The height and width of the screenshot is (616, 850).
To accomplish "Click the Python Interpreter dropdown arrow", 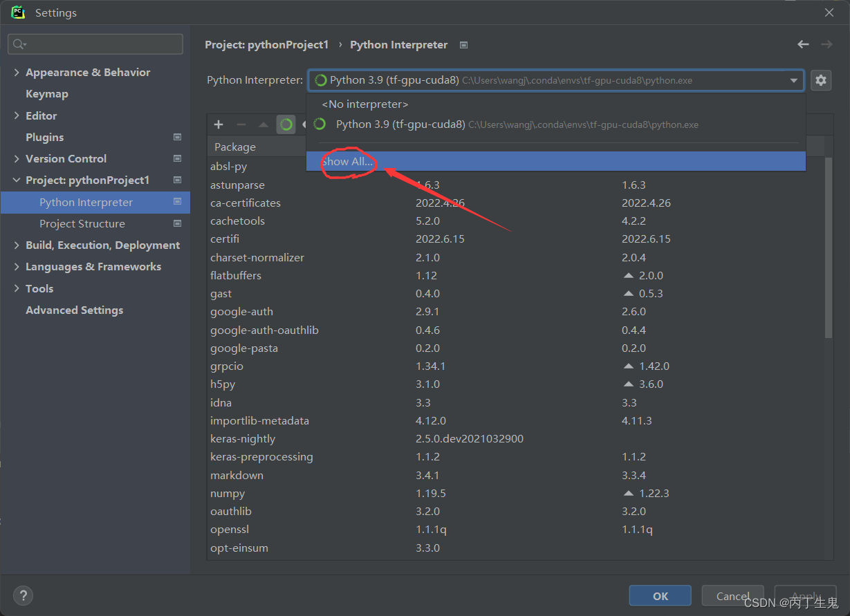I will click(x=793, y=80).
